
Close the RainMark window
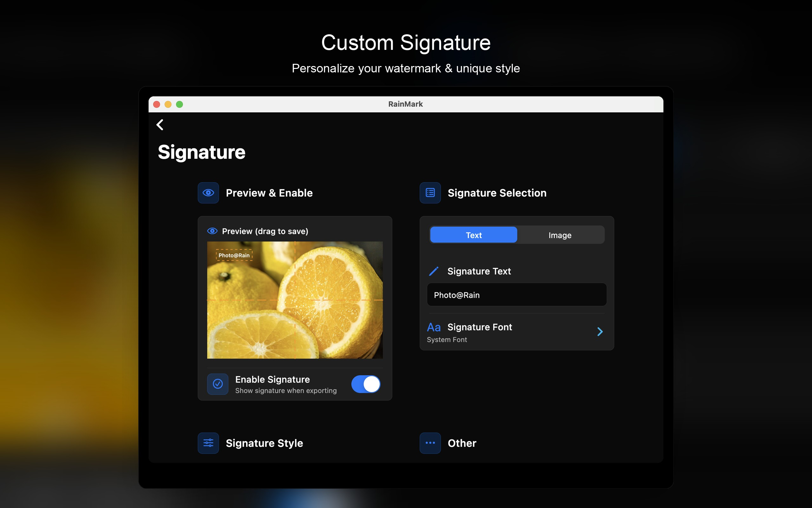pos(157,104)
